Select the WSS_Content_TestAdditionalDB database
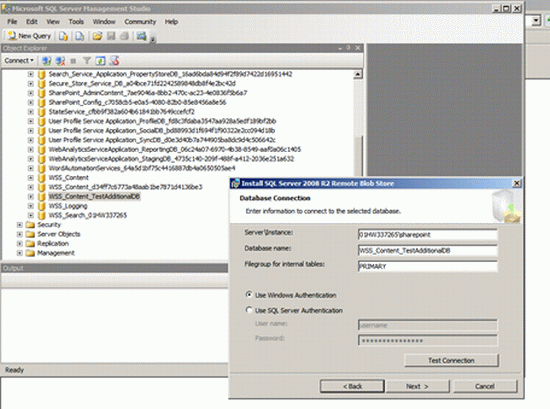The height and width of the screenshot is (409, 550). tap(94, 196)
